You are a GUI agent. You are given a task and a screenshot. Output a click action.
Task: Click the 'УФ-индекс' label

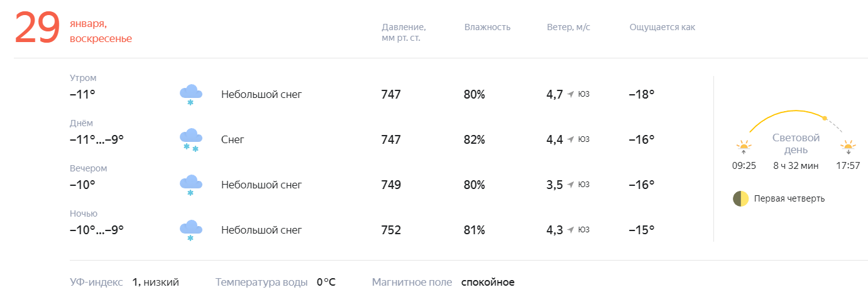point(97,282)
